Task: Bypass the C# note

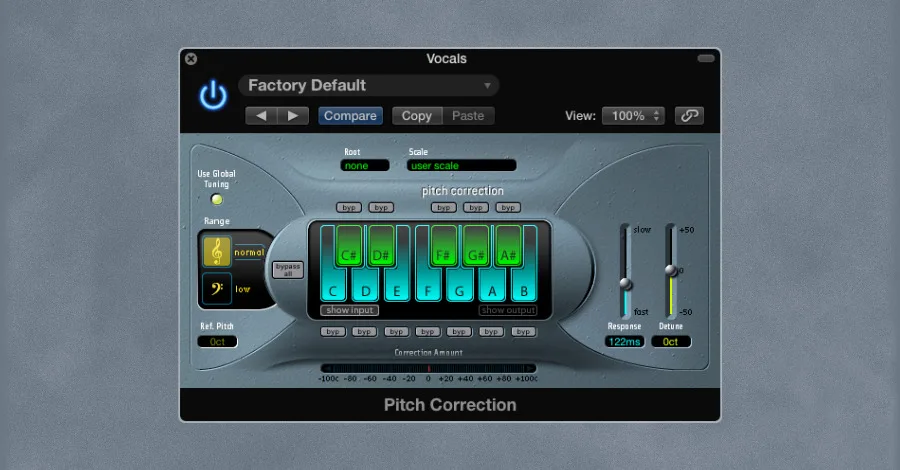Action: [349, 208]
